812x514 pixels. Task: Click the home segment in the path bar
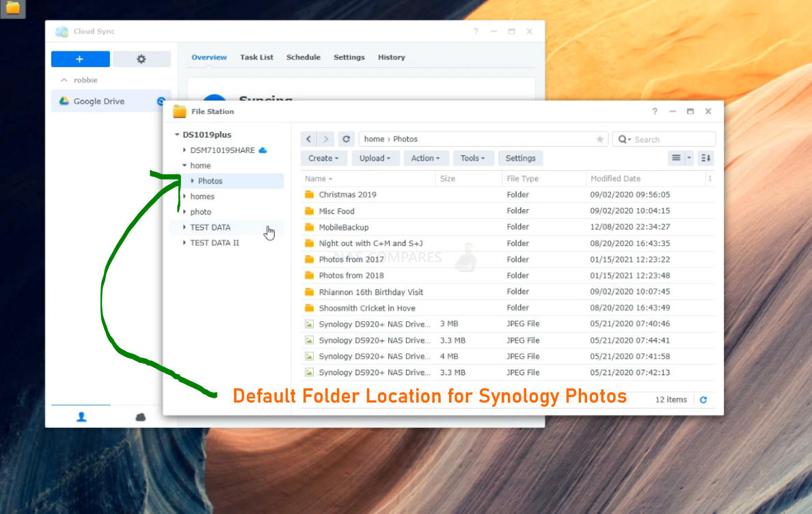point(374,139)
